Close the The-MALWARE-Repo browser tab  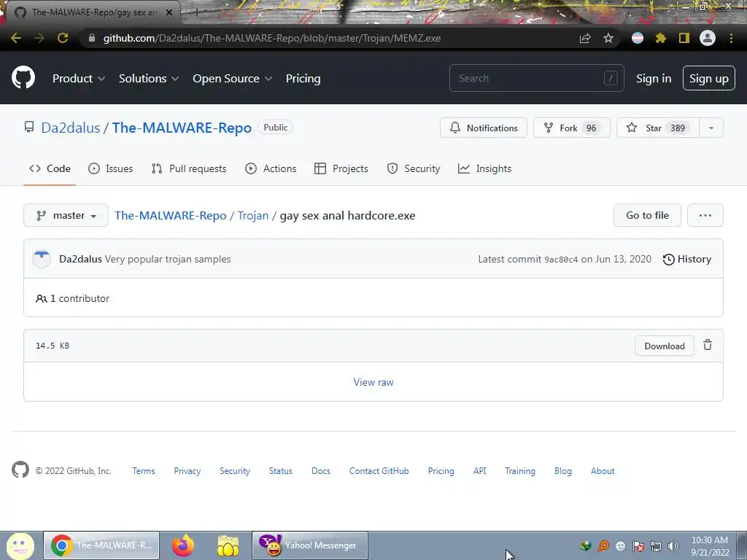(169, 12)
